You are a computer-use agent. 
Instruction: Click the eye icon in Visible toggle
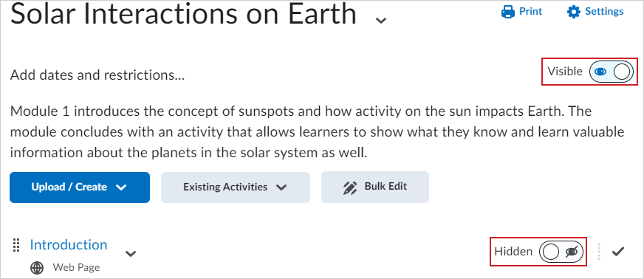[x=600, y=72]
